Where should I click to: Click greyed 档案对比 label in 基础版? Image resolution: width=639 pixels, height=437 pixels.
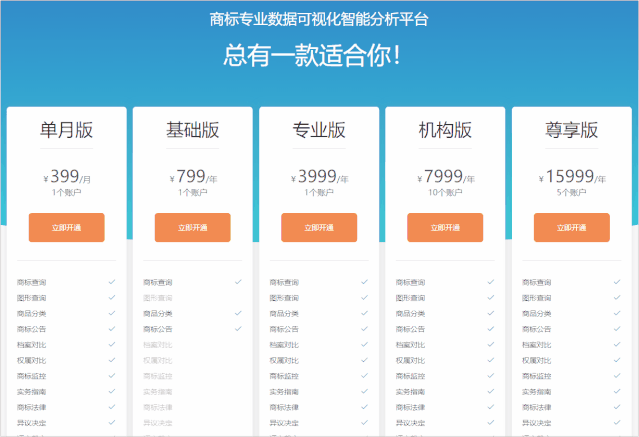click(x=158, y=345)
